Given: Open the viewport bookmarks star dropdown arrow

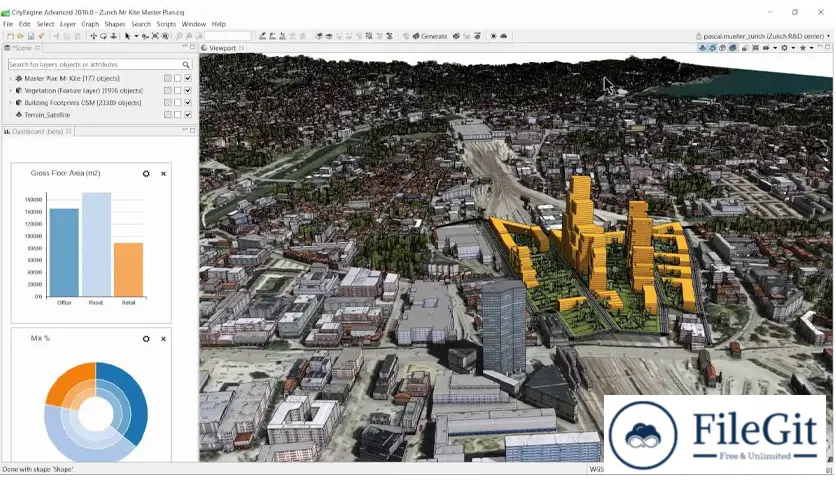Looking at the screenshot, I should pos(811,48).
